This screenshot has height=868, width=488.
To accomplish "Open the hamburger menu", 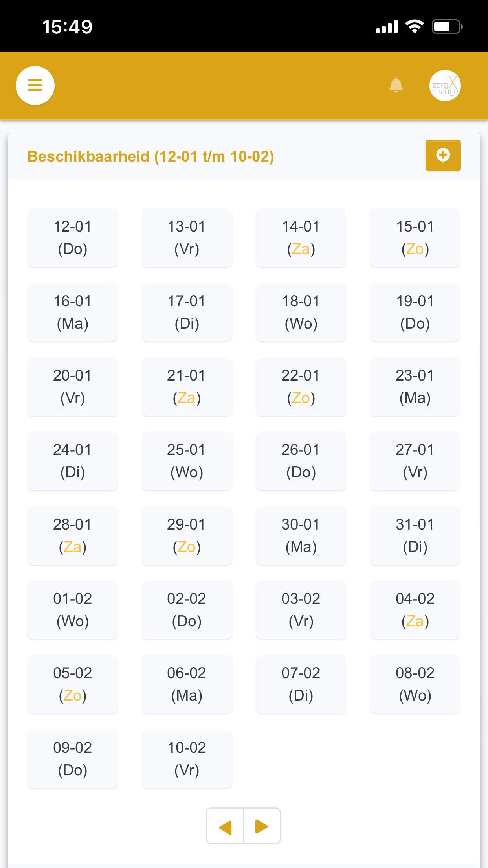I will click(35, 85).
